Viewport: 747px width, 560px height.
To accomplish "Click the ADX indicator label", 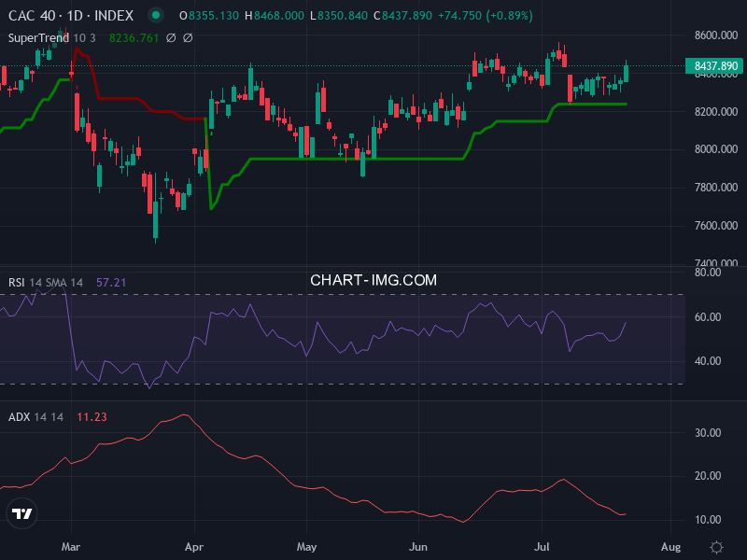I will pos(19,416).
